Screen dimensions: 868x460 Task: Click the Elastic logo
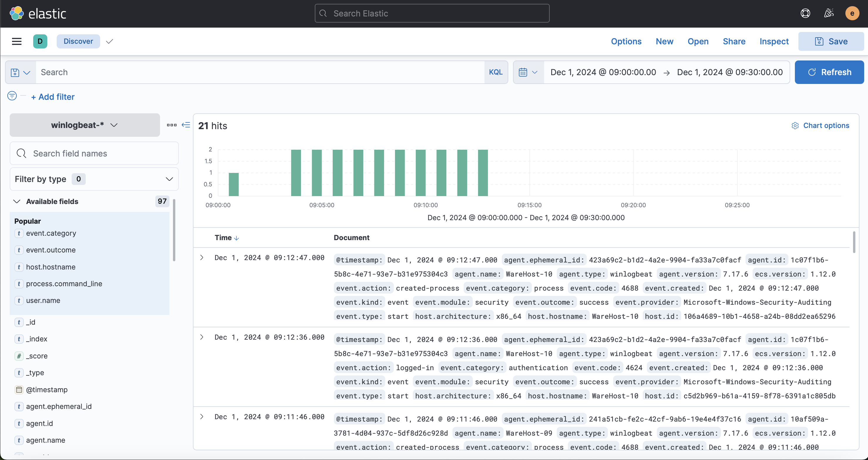point(38,14)
